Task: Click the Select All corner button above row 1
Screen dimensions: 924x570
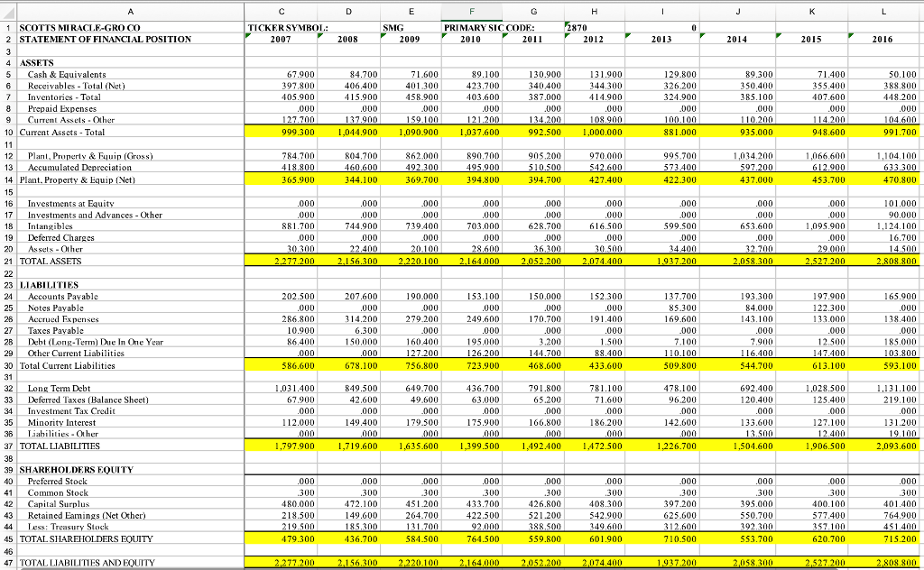Action: [8, 9]
